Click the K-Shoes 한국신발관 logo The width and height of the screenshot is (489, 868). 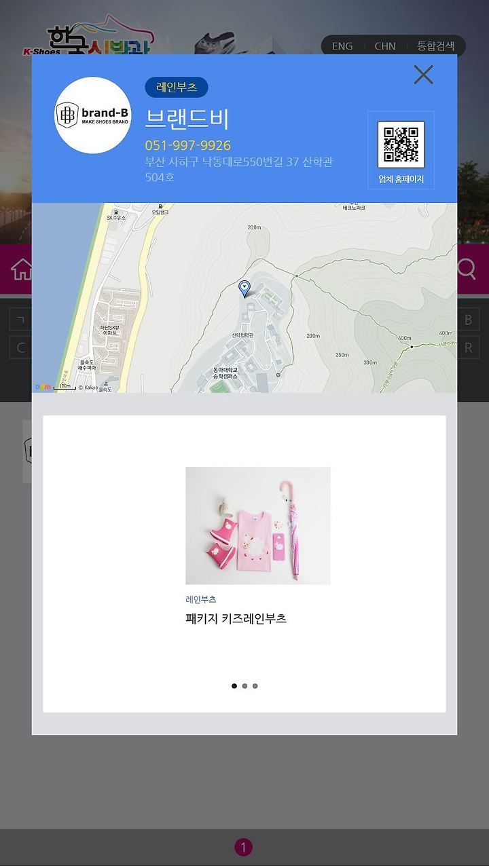(88, 39)
